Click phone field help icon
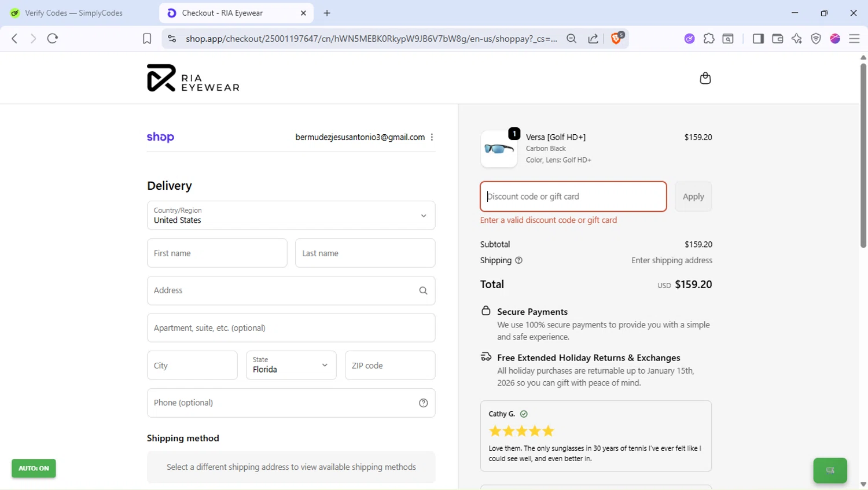 click(423, 403)
